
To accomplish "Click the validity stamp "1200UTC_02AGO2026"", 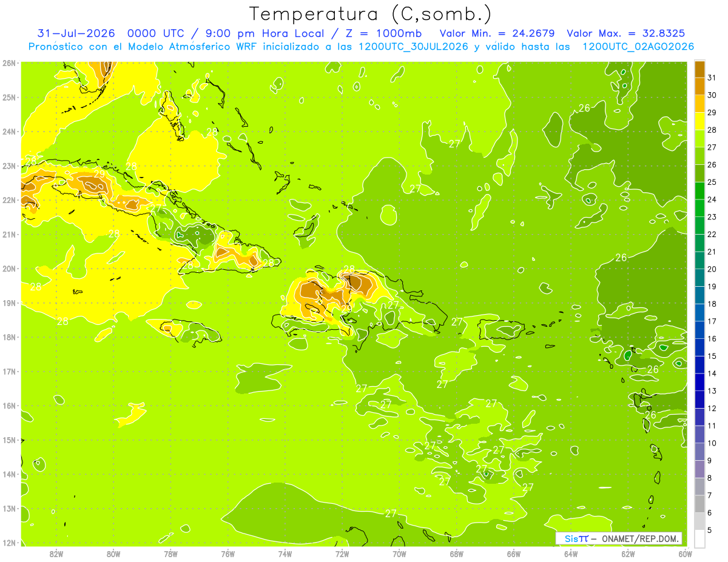I will point(638,47).
